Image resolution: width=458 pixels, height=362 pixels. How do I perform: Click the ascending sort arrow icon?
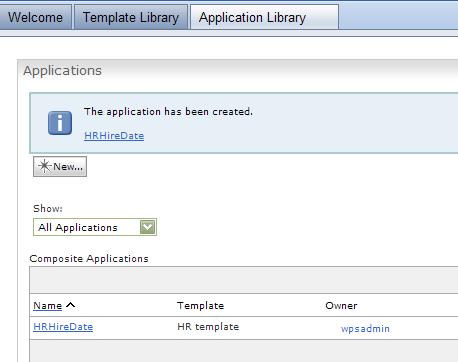[71, 305]
